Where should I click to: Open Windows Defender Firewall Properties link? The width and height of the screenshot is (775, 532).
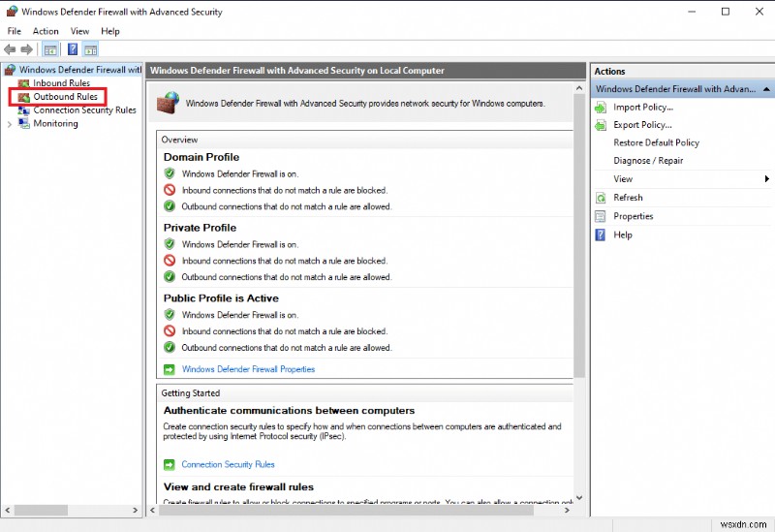[248, 369]
